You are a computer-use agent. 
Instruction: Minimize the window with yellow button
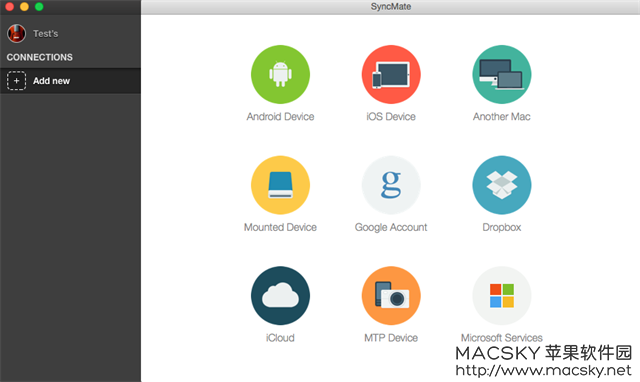click(x=24, y=7)
